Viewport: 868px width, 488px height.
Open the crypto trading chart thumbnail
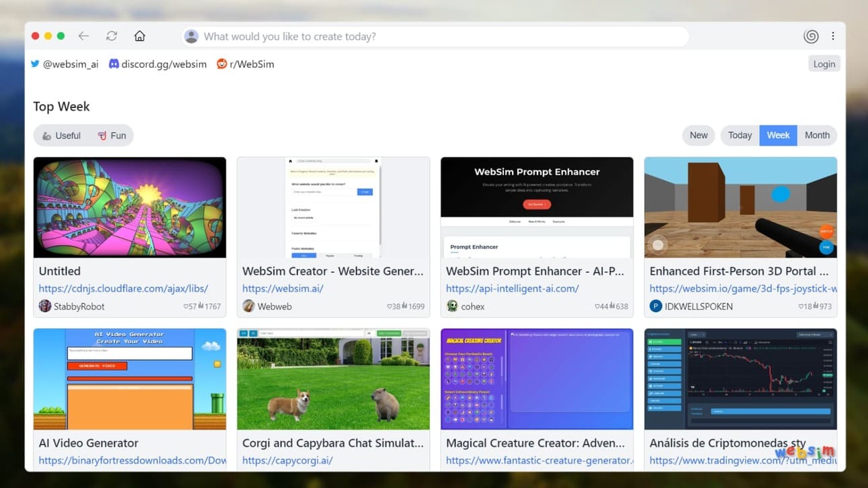pyautogui.click(x=740, y=379)
